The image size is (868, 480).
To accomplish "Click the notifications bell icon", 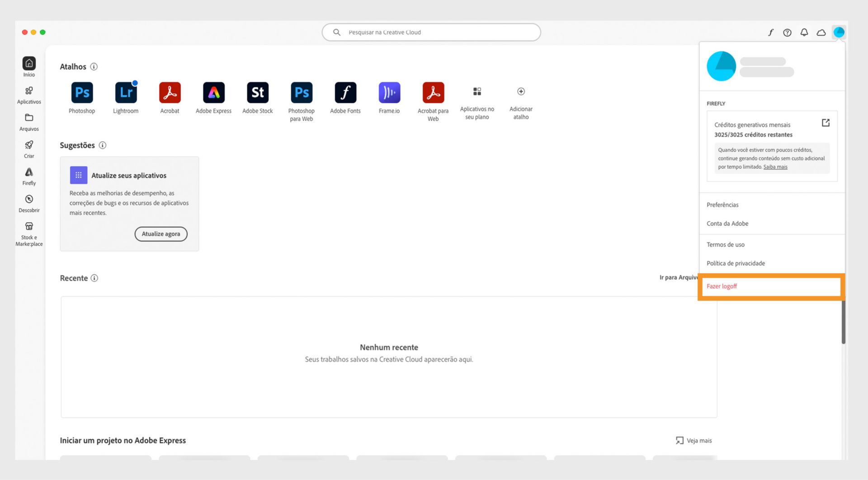I will 804,32.
